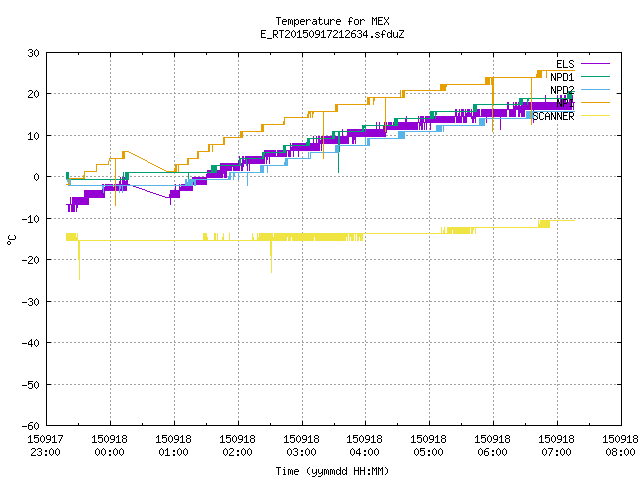This screenshot has width=640, height=480.
Task: Click the NPD1 legend label
Action: click(562, 77)
